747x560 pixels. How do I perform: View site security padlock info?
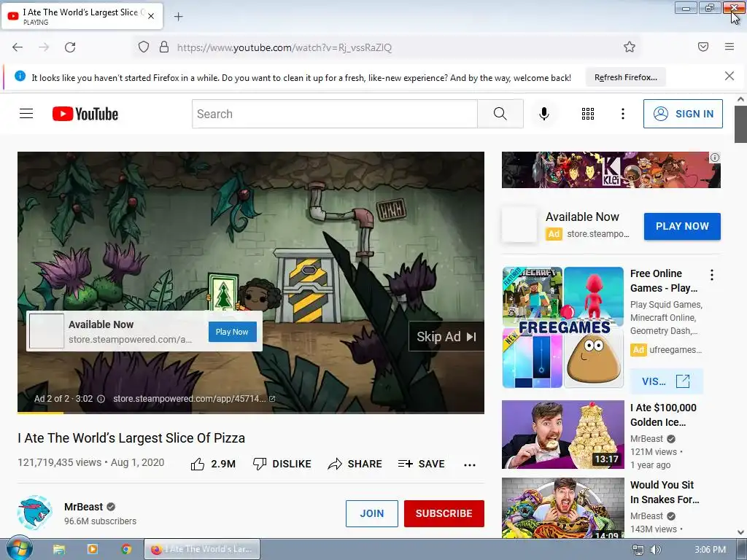point(164,47)
